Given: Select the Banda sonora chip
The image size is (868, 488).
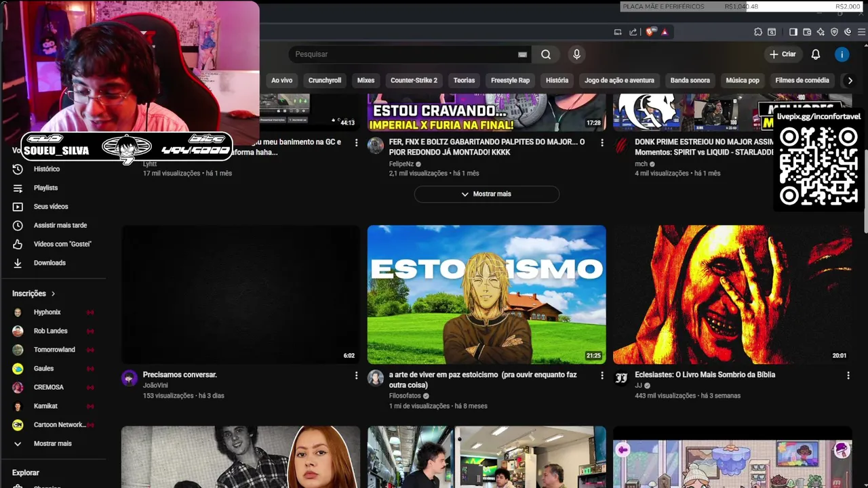Looking at the screenshot, I should click(690, 80).
